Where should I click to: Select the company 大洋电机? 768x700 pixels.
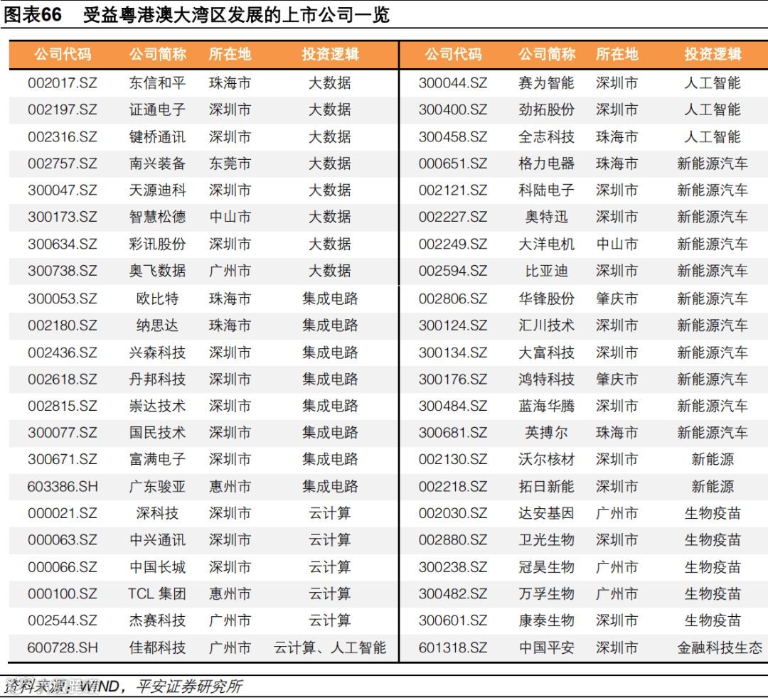point(546,244)
